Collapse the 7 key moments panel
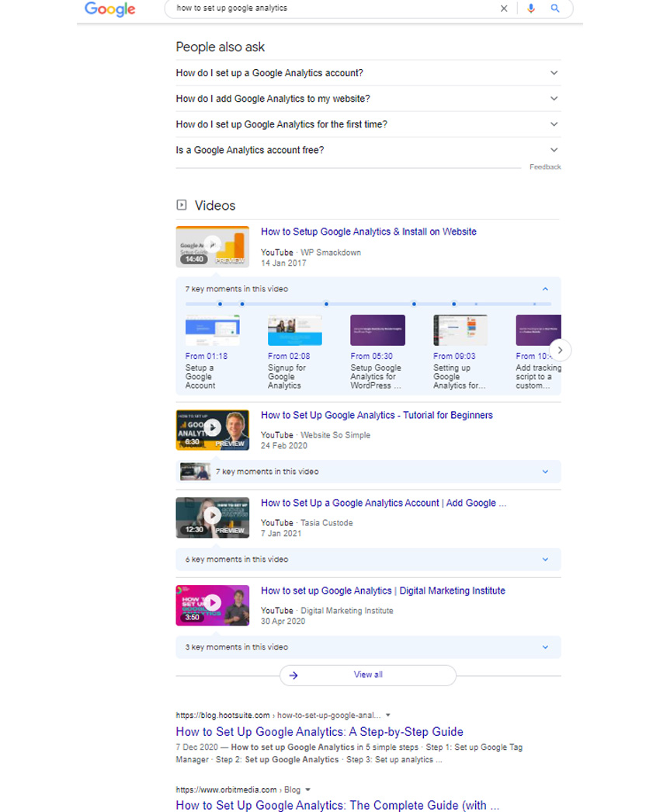 pyautogui.click(x=544, y=288)
